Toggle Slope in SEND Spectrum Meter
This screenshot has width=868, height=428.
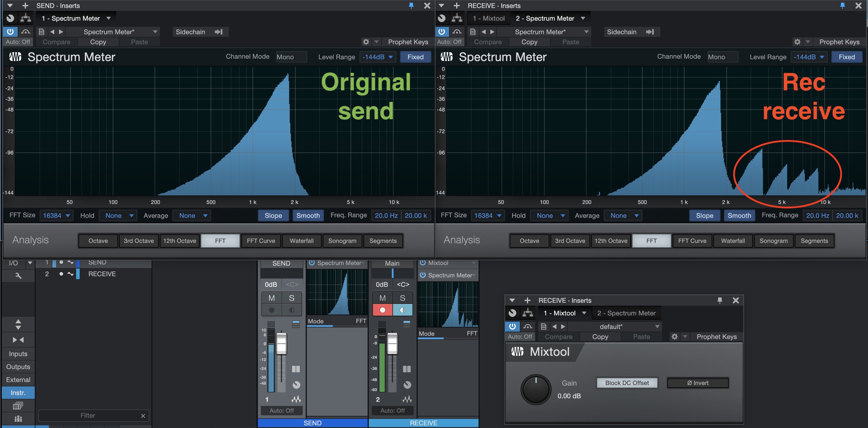pyautogui.click(x=273, y=215)
